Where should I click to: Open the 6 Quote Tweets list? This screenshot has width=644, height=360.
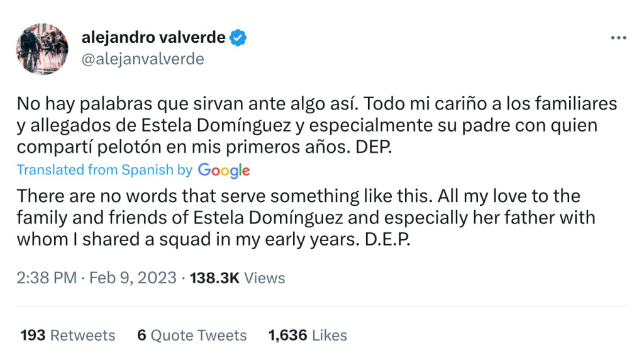(192, 335)
